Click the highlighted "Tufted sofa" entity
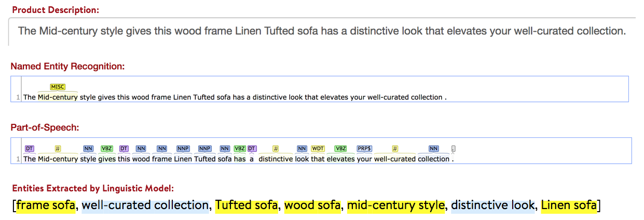 tap(246, 206)
